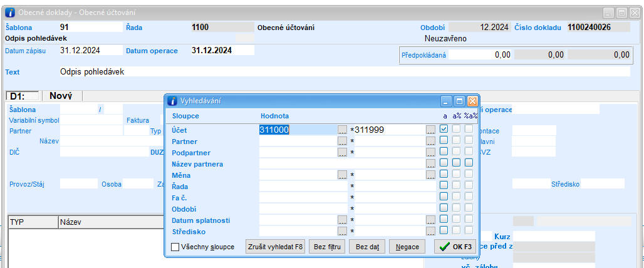Open the Účet to-value lookup button

click(x=430, y=130)
